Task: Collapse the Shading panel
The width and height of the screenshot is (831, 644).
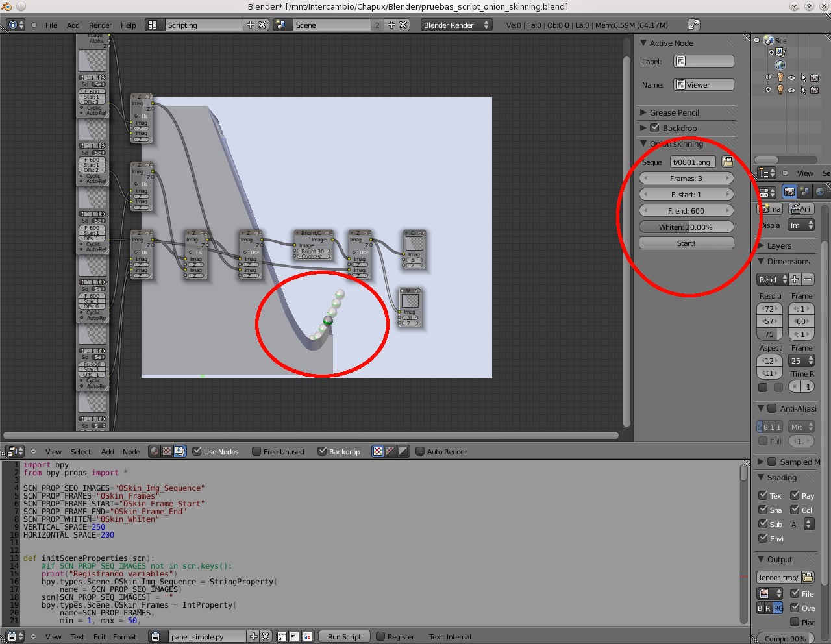Action: 761,477
